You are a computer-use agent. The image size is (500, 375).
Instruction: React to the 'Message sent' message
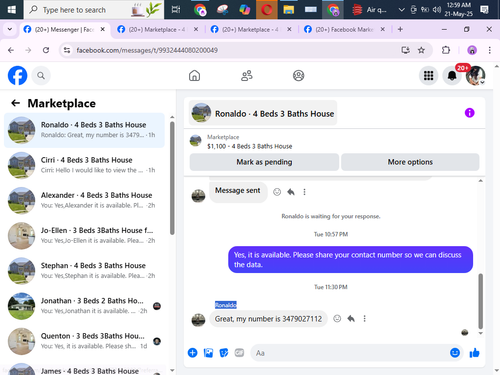coord(277,192)
